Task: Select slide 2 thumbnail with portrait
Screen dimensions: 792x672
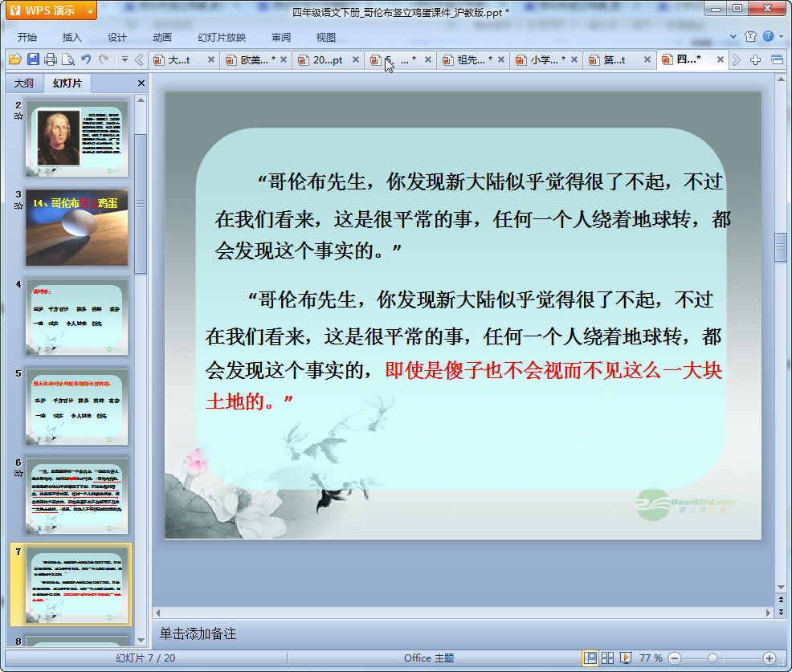Action: click(x=77, y=138)
